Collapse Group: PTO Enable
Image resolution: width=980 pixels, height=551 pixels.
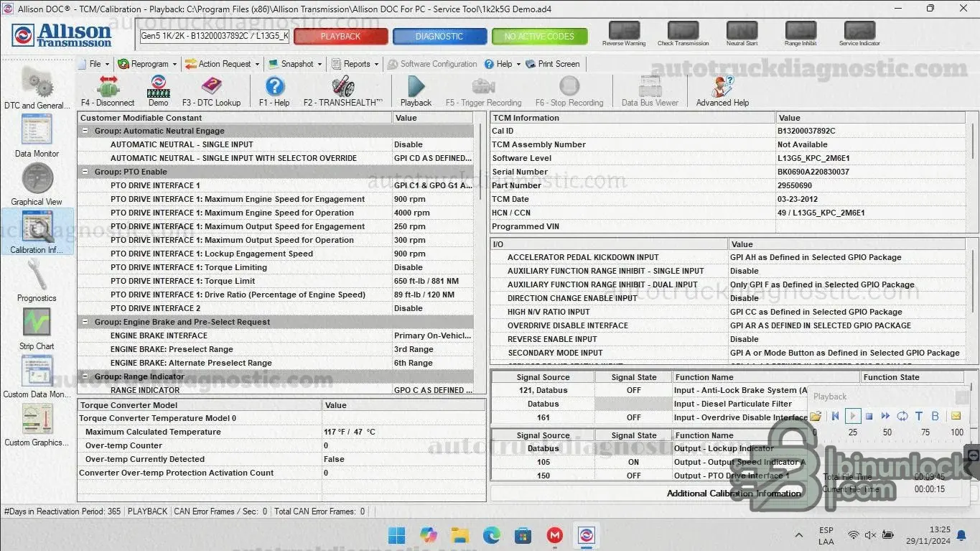(85, 172)
